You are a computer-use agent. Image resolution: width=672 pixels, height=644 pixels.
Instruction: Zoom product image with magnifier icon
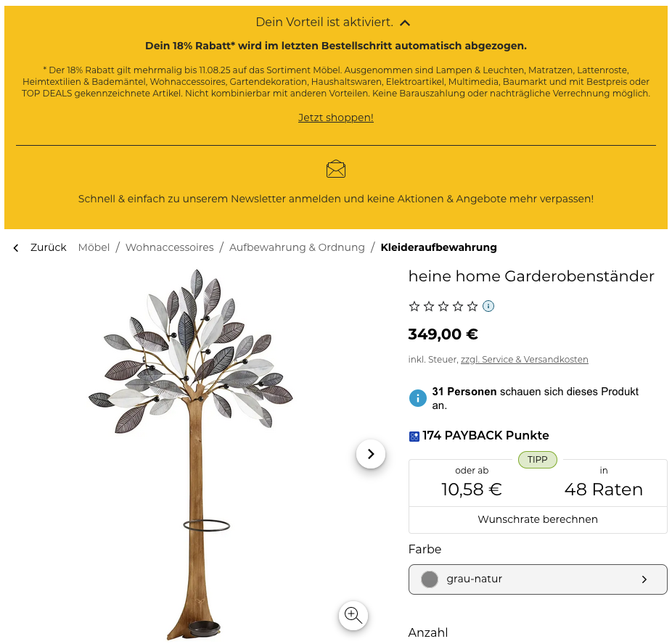point(353,615)
